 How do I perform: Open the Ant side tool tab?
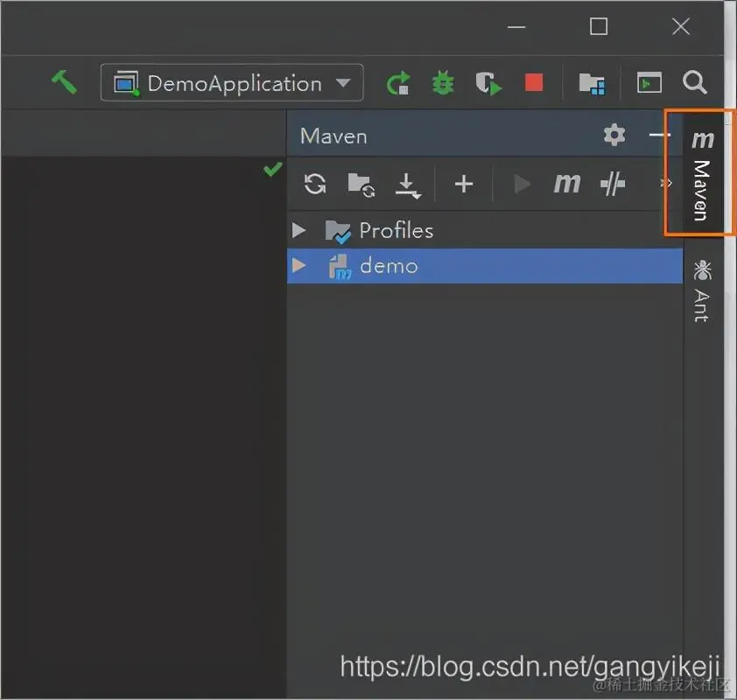(703, 290)
